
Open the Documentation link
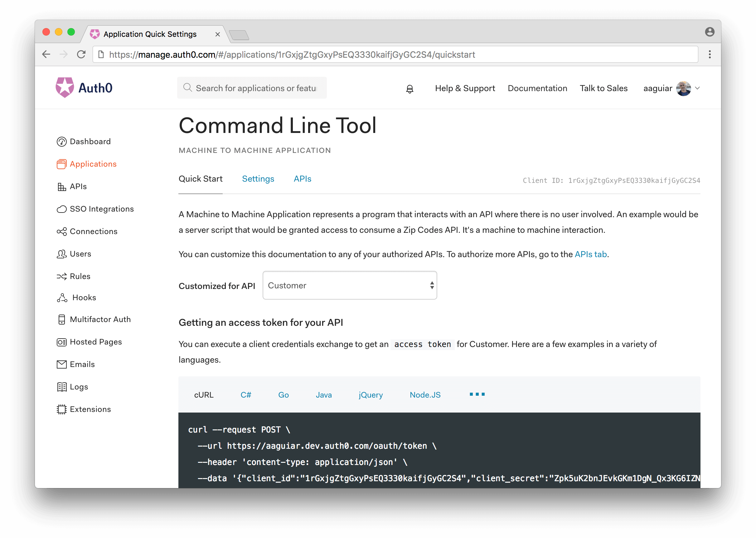[x=537, y=88]
